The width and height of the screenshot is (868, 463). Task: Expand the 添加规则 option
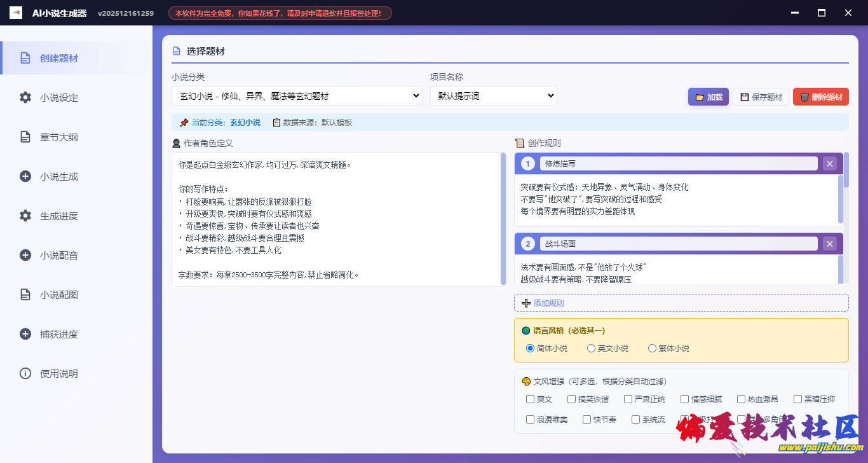(681, 303)
